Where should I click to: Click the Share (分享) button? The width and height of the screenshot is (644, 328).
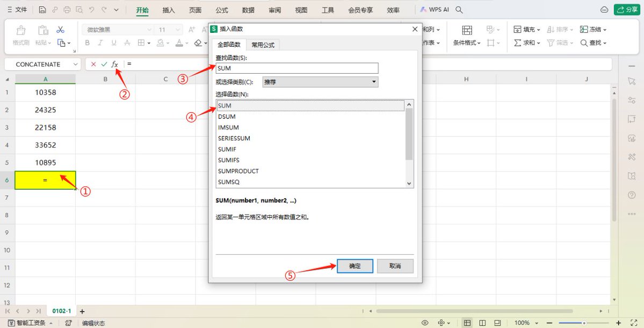point(627,10)
